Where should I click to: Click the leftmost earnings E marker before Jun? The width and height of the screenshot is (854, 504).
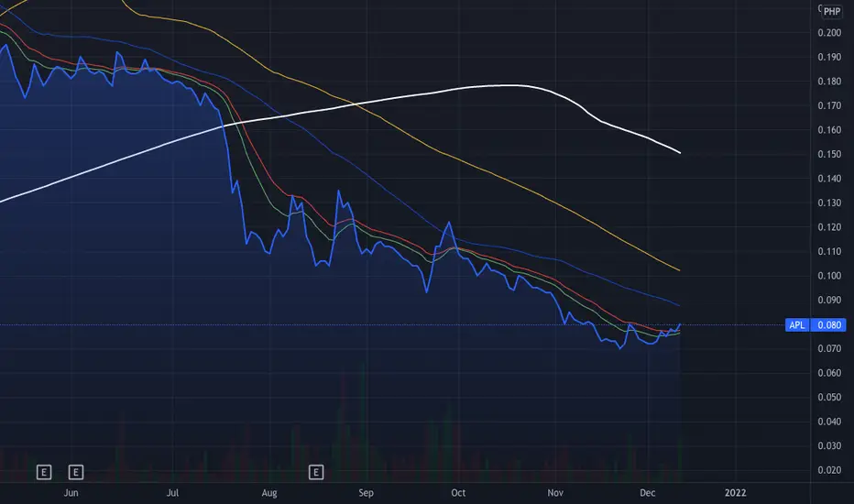[44, 473]
